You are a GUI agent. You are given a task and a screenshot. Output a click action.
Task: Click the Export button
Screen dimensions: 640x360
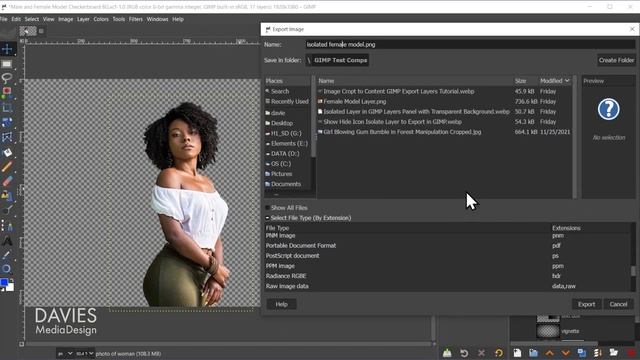click(586, 304)
